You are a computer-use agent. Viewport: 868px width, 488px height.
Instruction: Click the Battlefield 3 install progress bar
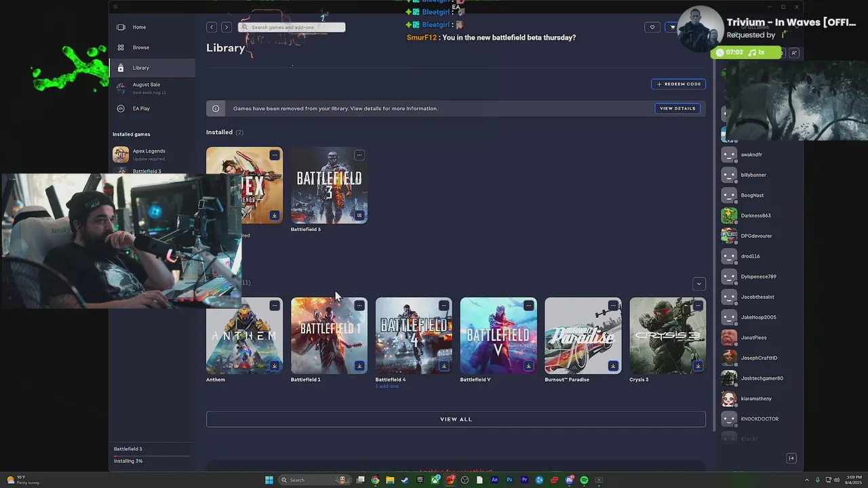152,455
